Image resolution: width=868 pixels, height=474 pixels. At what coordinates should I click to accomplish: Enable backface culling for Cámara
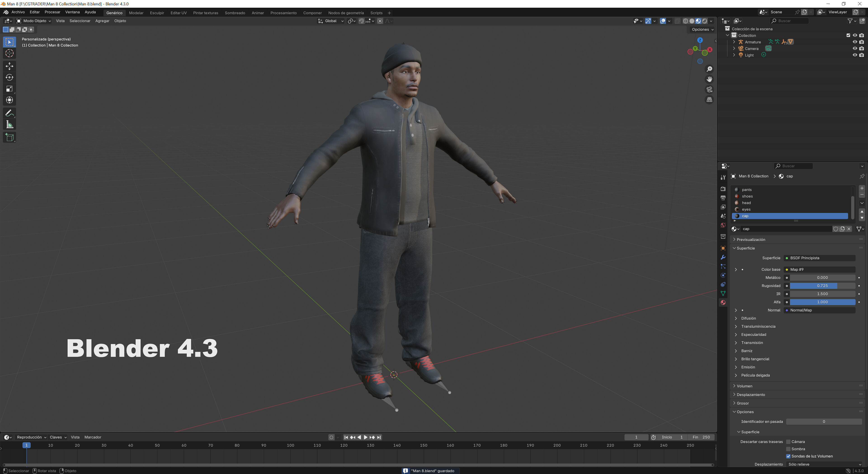point(788,442)
